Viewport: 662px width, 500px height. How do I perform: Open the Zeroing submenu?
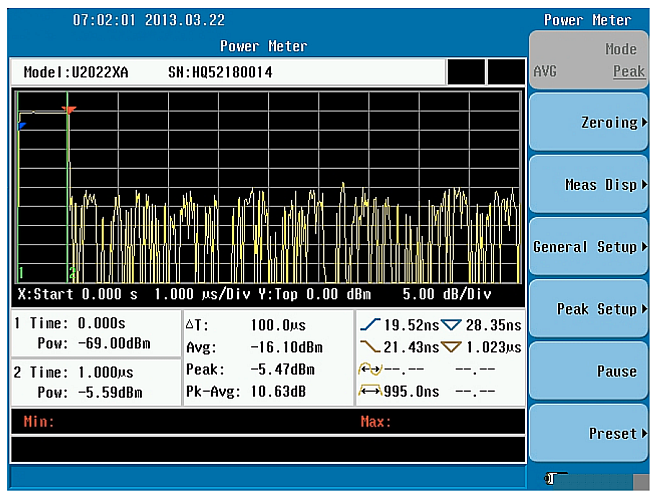(x=588, y=122)
